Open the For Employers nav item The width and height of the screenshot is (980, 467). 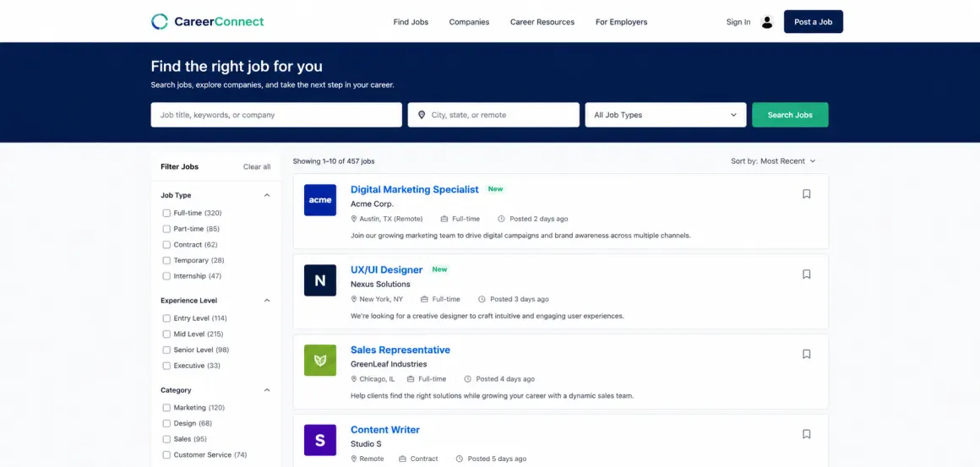[621, 22]
